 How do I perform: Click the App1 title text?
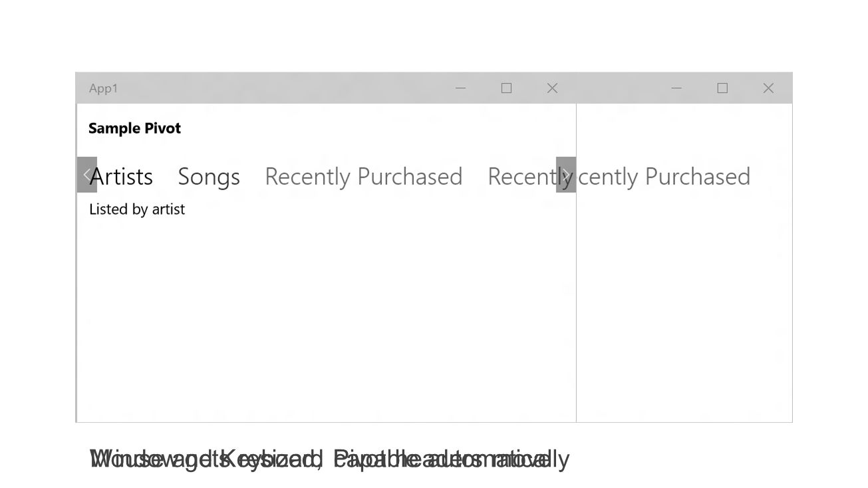103,88
